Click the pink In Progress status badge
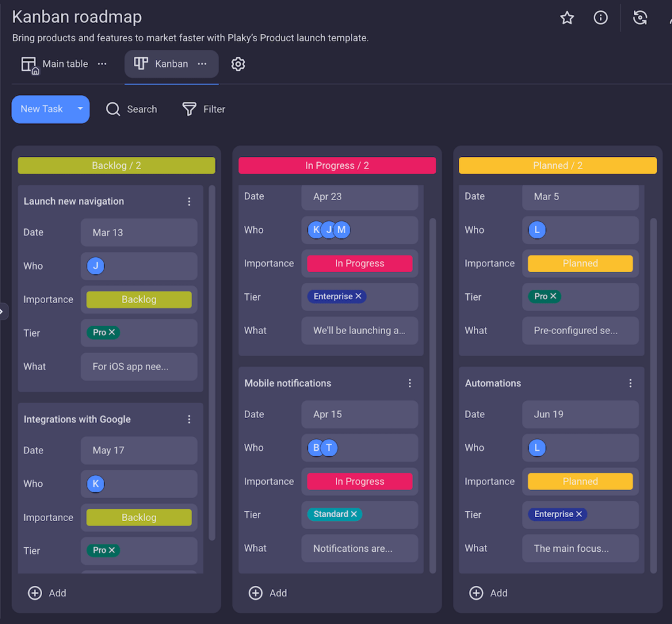The width and height of the screenshot is (672, 624). coord(359,263)
